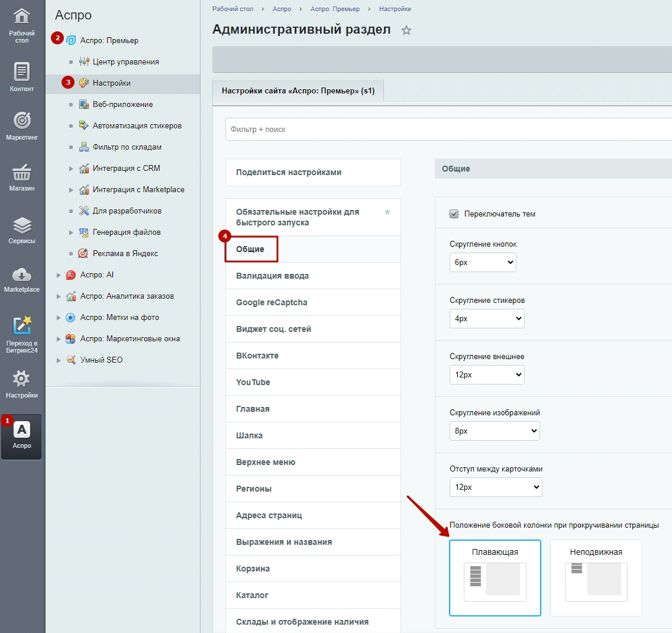Click the Веб-приложение icon
Viewport: 672px width, 633px height.
pyautogui.click(x=84, y=105)
